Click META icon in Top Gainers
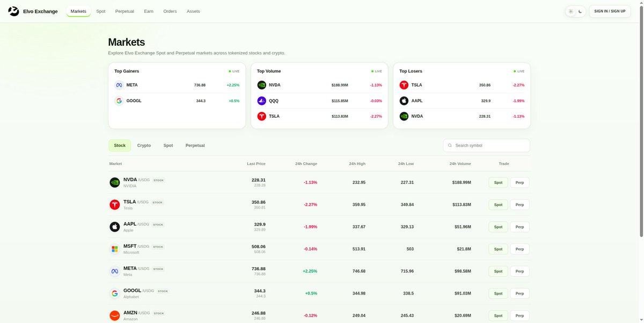The height and width of the screenshot is (323, 644). click(x=119, y=85)
